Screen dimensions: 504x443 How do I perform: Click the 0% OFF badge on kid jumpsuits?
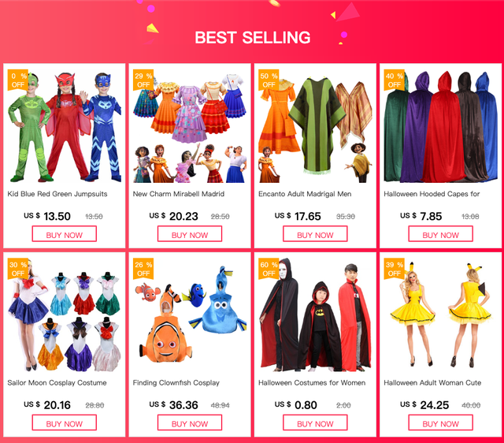click(18, 80)
